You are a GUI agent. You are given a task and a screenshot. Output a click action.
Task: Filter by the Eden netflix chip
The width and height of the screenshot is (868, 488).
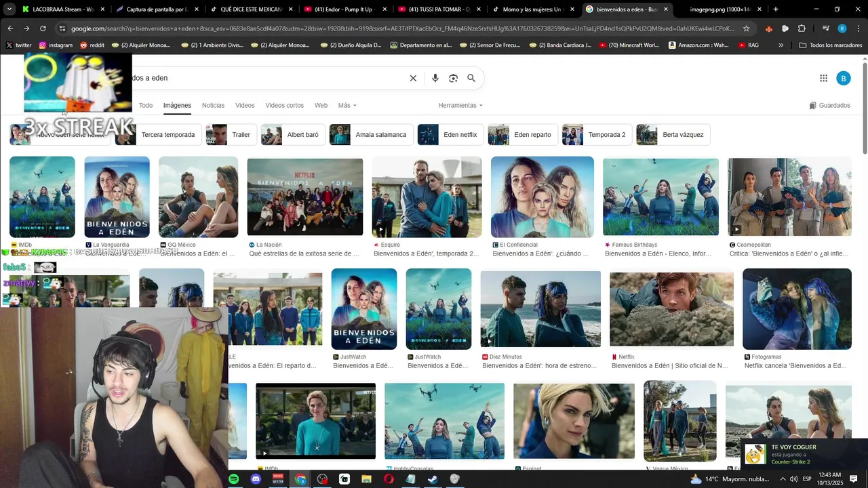(450, 135)
